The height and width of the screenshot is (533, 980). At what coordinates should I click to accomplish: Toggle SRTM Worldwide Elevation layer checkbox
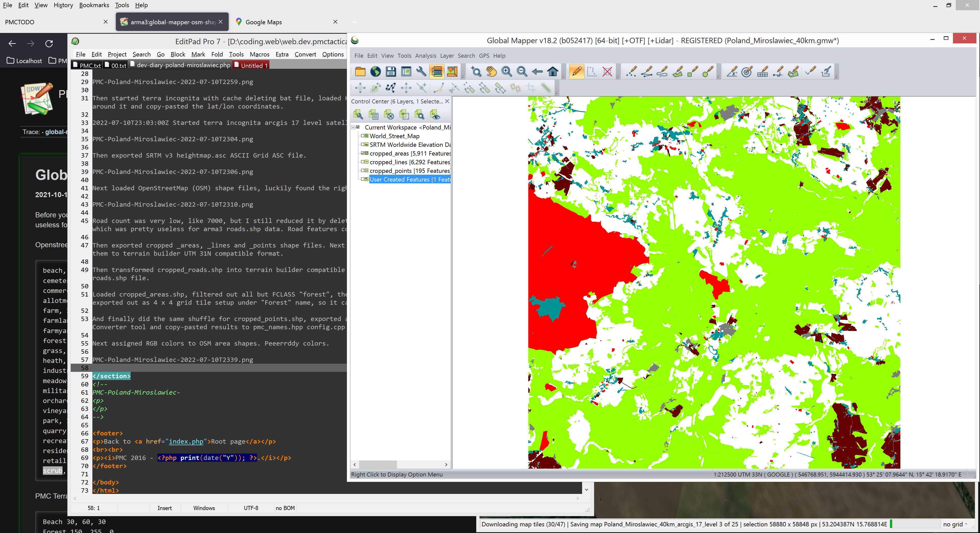[363, 144]
